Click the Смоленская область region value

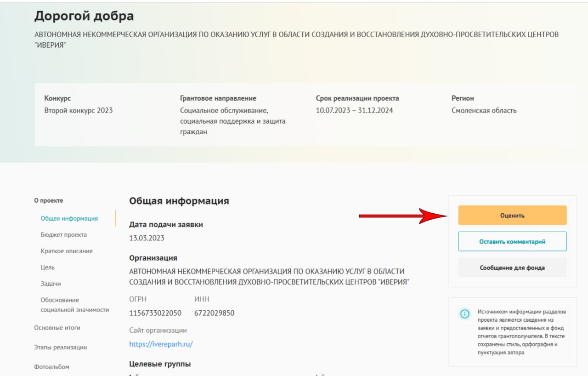point(484,110)
